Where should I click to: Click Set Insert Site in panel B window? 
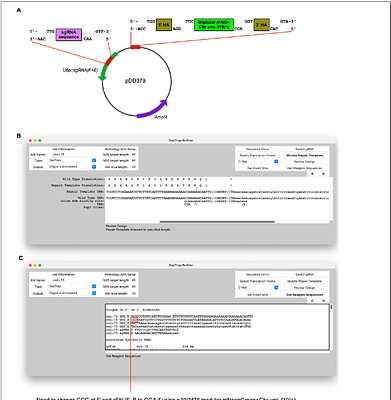[x=257, y=168]
